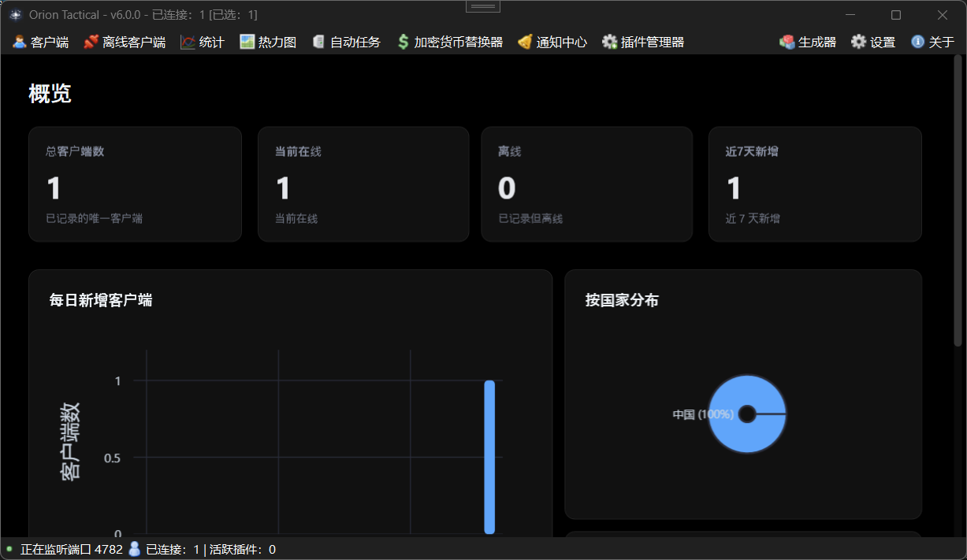
Task: Open the 客户端 menu label
Action: coord(50,43)
